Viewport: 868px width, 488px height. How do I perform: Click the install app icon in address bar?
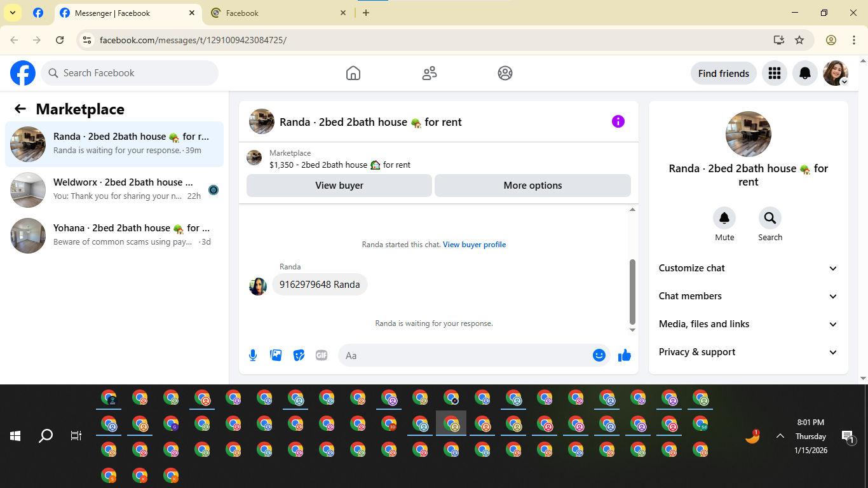[x=779, y=40]
